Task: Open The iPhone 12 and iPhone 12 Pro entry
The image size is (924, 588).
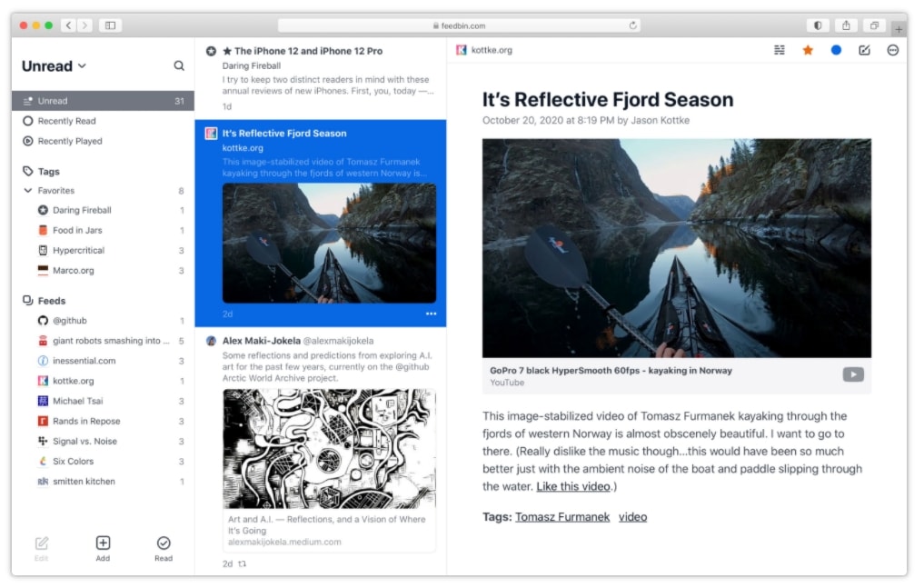Action: coord(321,78)
